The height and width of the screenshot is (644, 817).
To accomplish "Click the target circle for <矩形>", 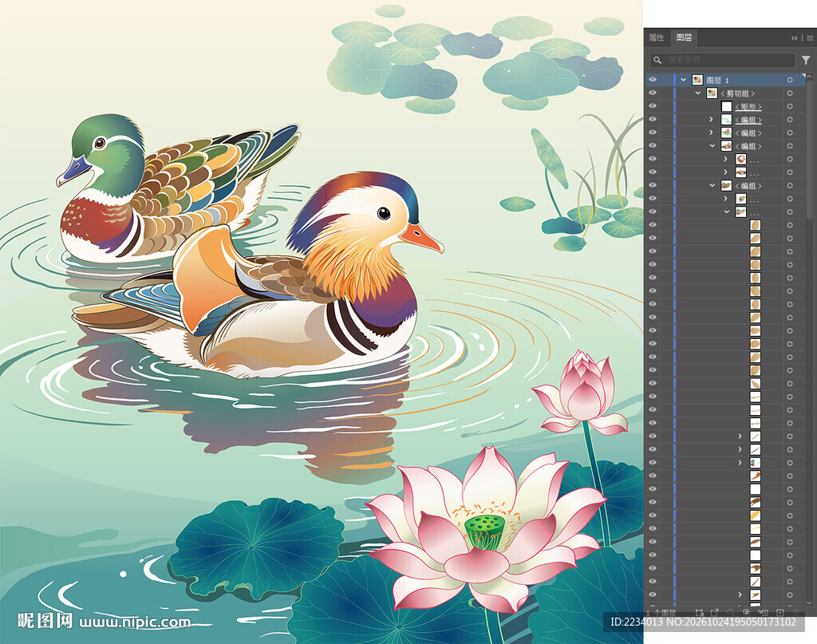I will 790,106.
